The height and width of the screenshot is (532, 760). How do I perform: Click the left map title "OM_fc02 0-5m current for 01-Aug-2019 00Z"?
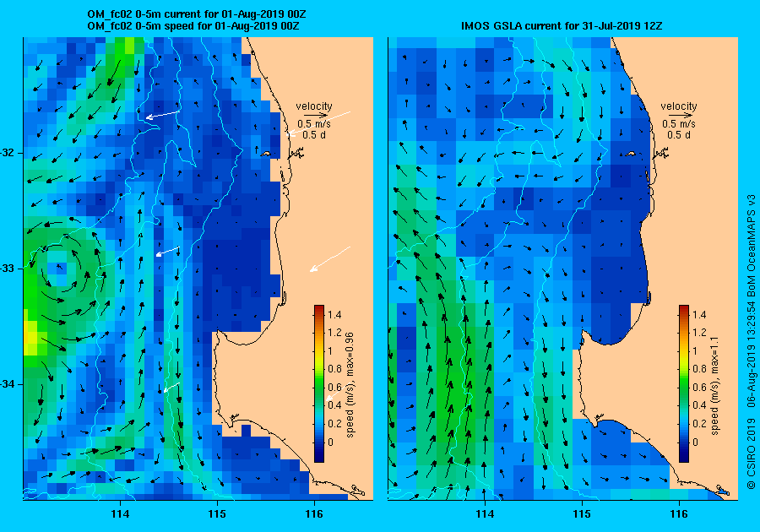click(x=196, y=14)
